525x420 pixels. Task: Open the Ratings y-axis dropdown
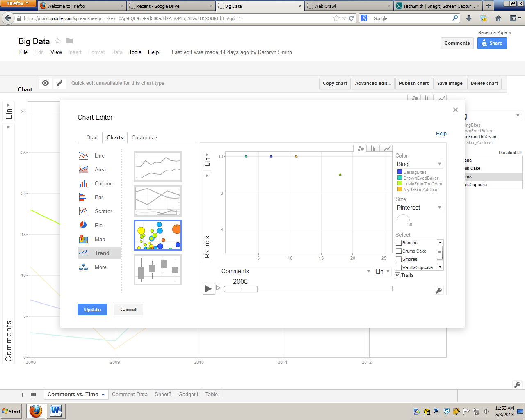(x=208, y=216)
